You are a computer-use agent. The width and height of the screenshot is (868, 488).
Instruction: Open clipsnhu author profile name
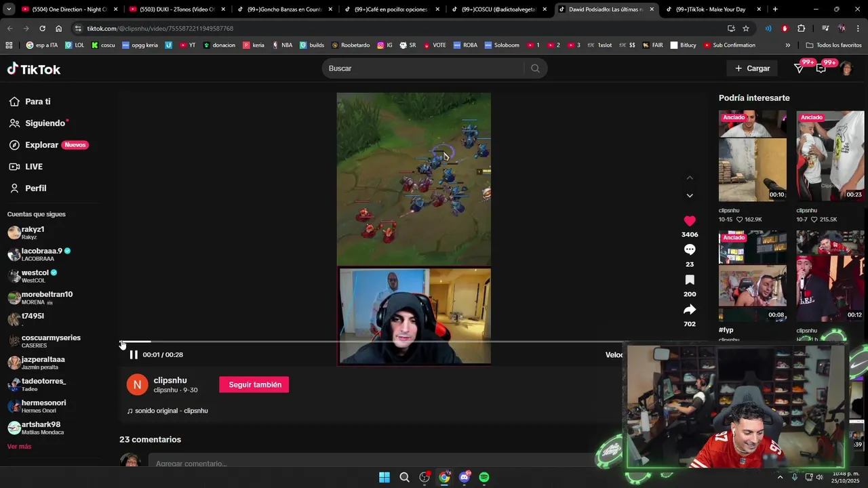tap(170, 380)
